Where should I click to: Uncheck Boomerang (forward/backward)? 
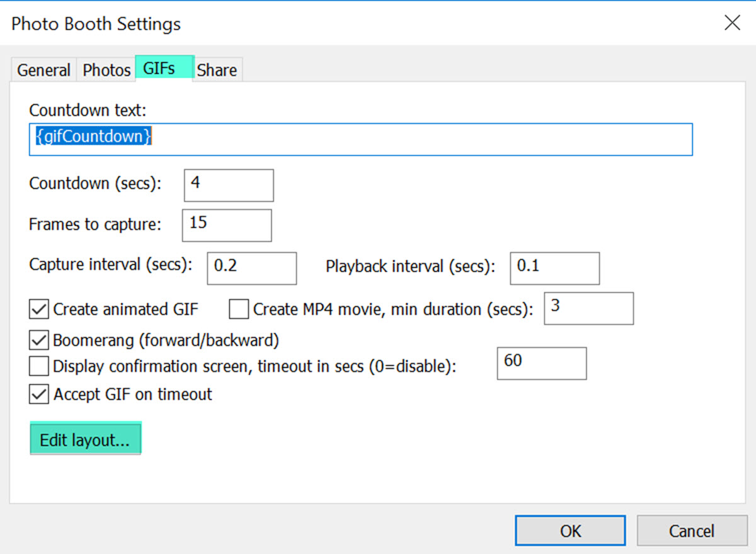[39, 341]
